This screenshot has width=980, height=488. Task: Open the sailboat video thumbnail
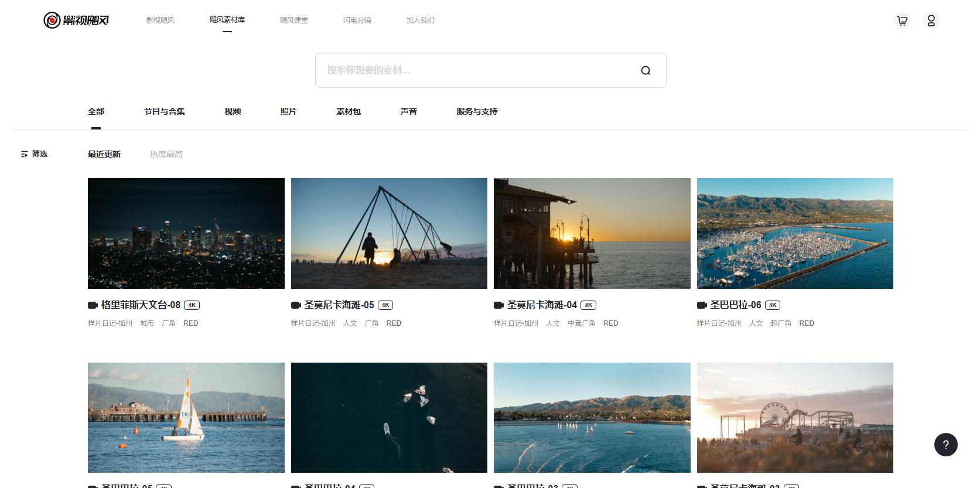click(186, 417)
